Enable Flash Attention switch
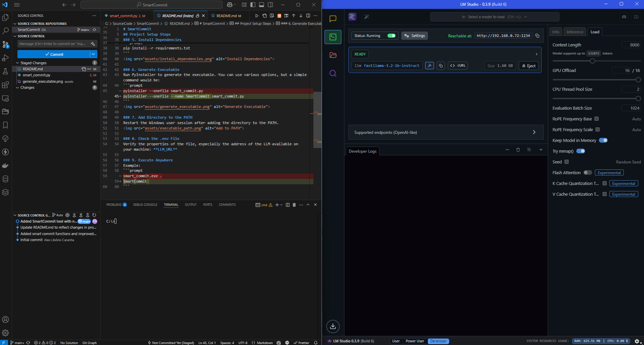The height and width of the screenshot is (345, 644). 588,173
